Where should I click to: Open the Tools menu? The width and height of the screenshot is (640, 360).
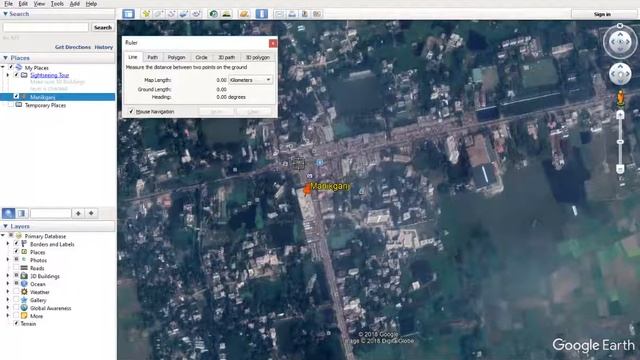tap(57, 4)
